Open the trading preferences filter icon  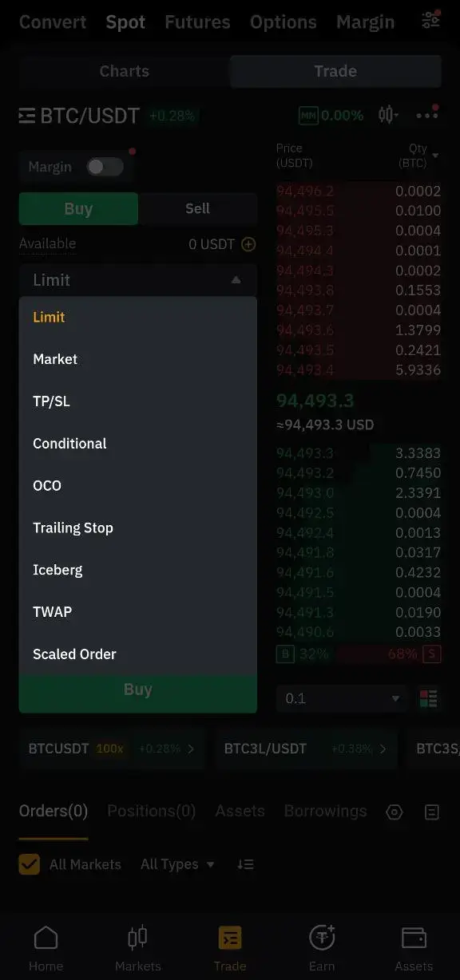430,22
